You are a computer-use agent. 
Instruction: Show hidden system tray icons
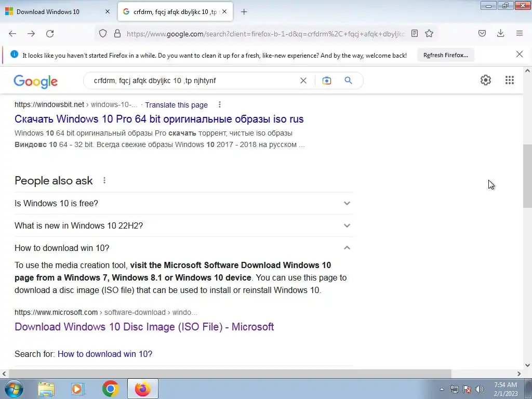tap(442, 389)
